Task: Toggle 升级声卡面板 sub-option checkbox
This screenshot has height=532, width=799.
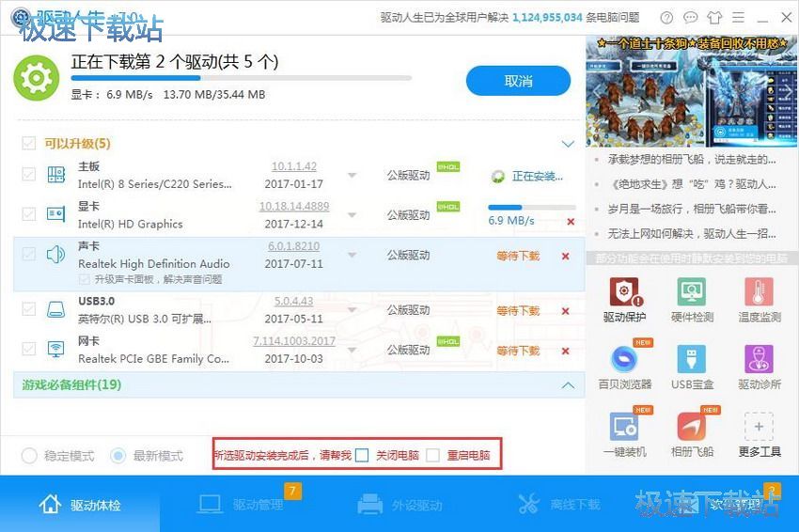Action: click(x=85, y=279)
